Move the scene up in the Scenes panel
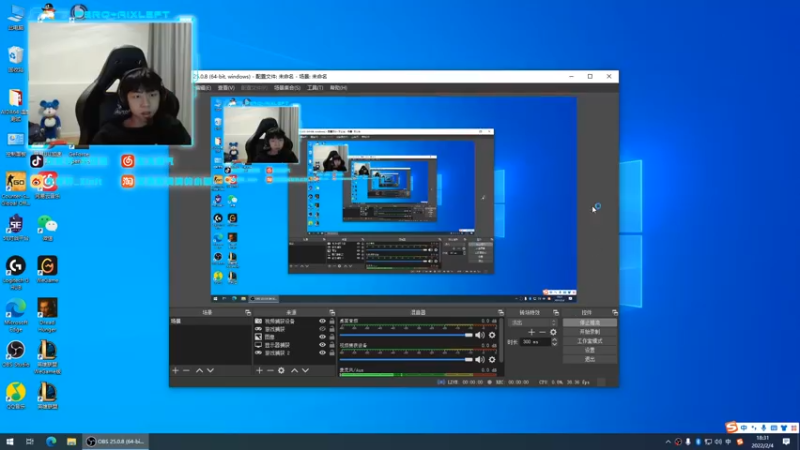This screenshot has width=800, height=450. 199,370
